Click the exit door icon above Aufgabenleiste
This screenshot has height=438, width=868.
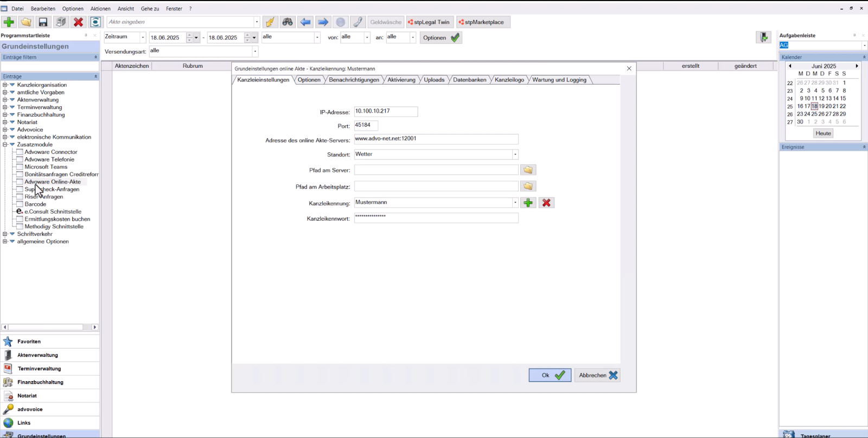click(x=764, y=37)
